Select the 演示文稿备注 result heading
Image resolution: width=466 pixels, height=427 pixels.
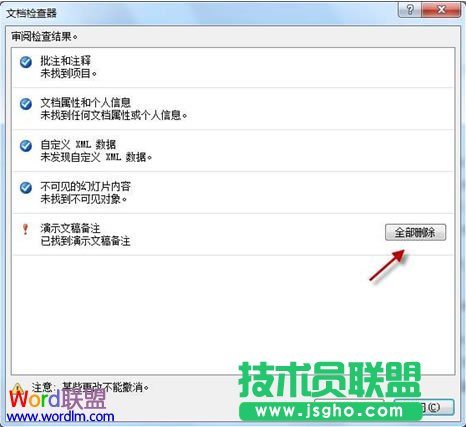(x=71, y=228)
